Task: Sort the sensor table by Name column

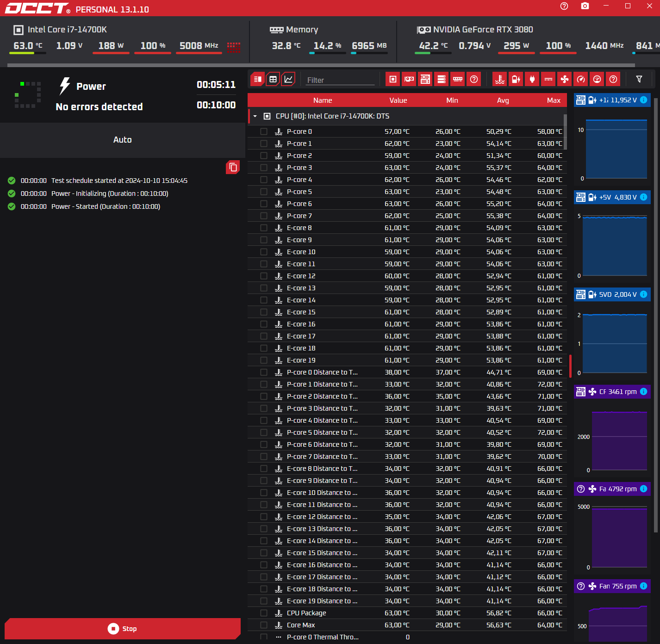Action: point(323,100)
